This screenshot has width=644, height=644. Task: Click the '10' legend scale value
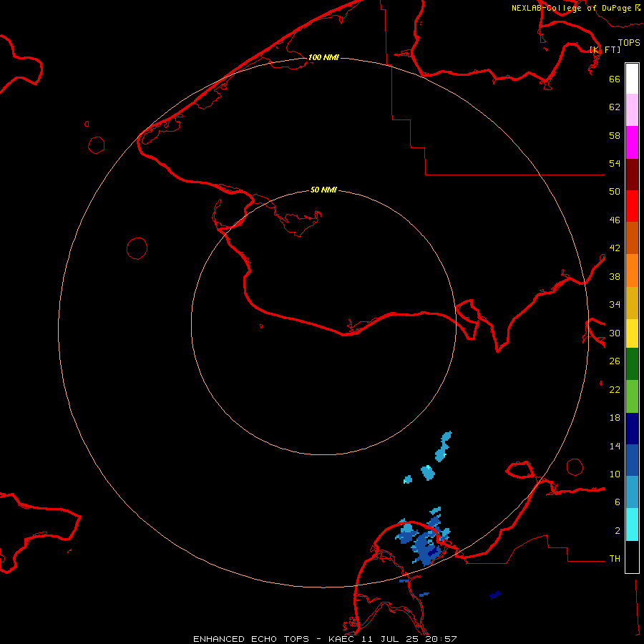click(615, 474)
